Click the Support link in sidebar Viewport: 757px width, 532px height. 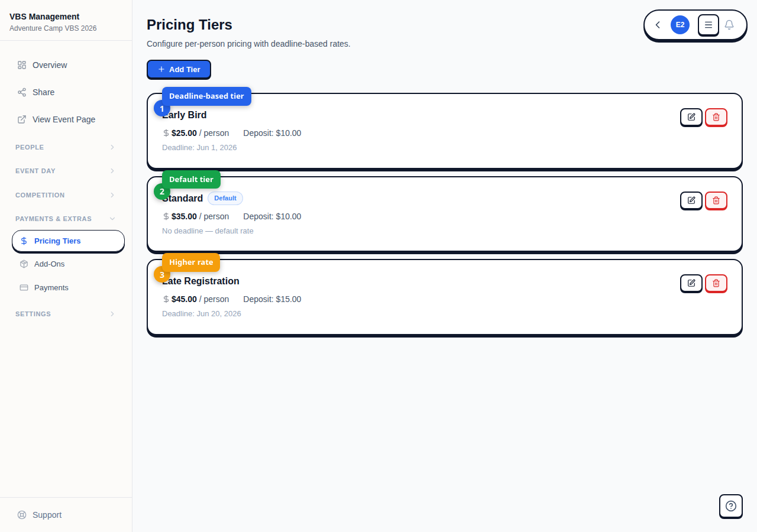(47, 515)
